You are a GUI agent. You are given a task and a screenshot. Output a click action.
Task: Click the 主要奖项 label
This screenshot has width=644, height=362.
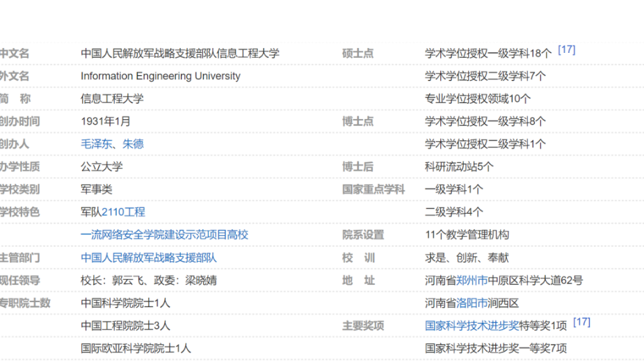pyautogui.click(x=363, y=326)
